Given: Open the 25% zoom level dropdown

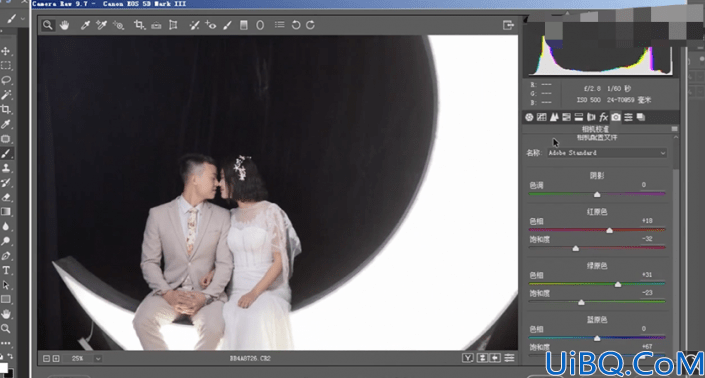Looking at the screenshot, I should point(98,359).
